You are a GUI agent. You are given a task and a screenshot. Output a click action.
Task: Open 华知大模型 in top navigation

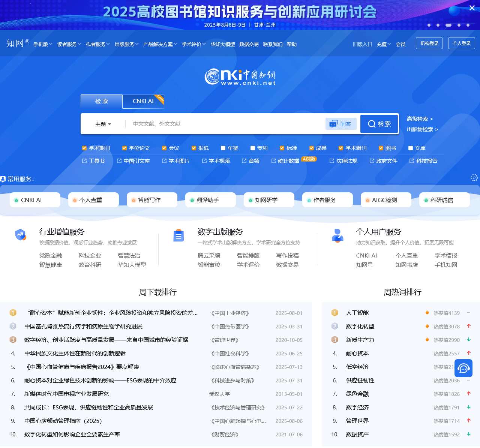click(223, 44)
